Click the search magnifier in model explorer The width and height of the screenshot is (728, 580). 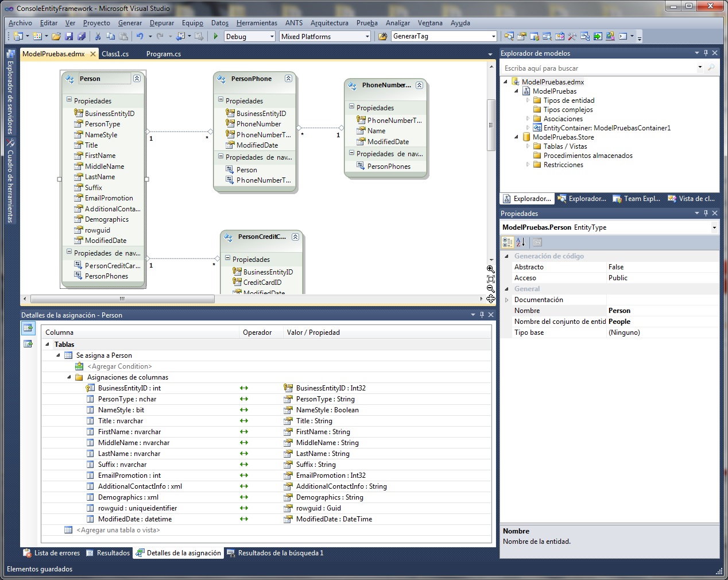711,68
